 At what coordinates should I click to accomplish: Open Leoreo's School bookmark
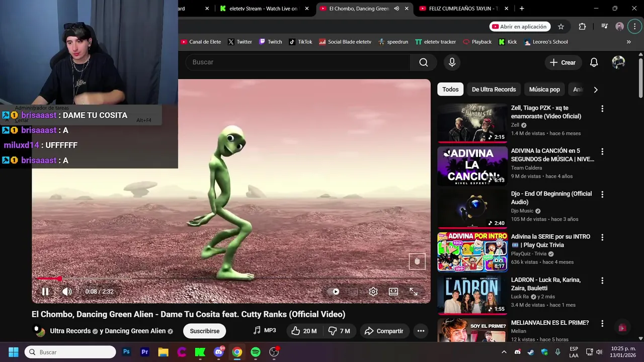point(546,42)
